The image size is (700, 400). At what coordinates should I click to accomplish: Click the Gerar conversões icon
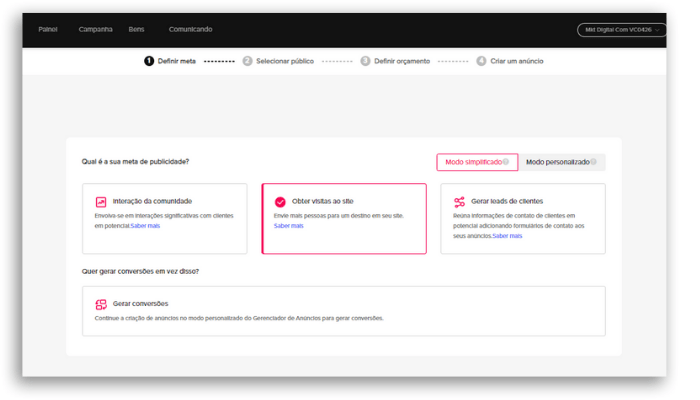click(101, 304)
